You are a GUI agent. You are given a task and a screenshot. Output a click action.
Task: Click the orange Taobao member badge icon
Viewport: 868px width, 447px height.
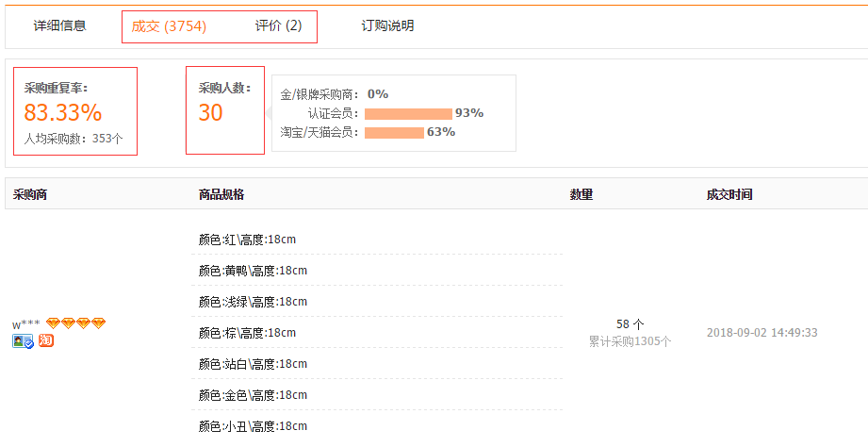coord(46,340)
